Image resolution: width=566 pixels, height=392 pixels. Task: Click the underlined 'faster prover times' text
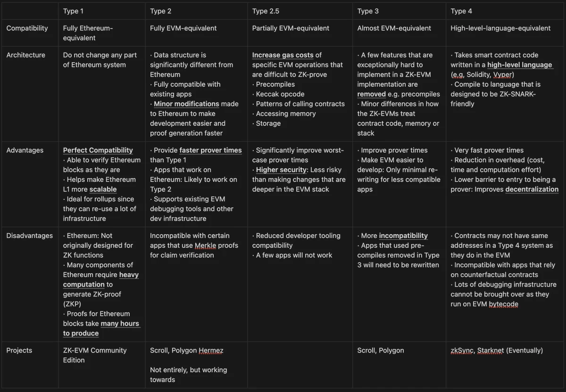click(x=210, y=150)
